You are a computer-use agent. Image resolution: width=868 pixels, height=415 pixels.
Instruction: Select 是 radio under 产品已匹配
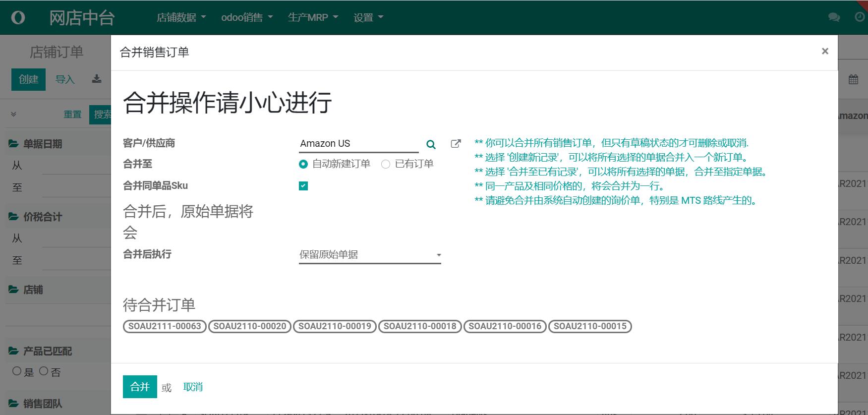pos(17,371)
